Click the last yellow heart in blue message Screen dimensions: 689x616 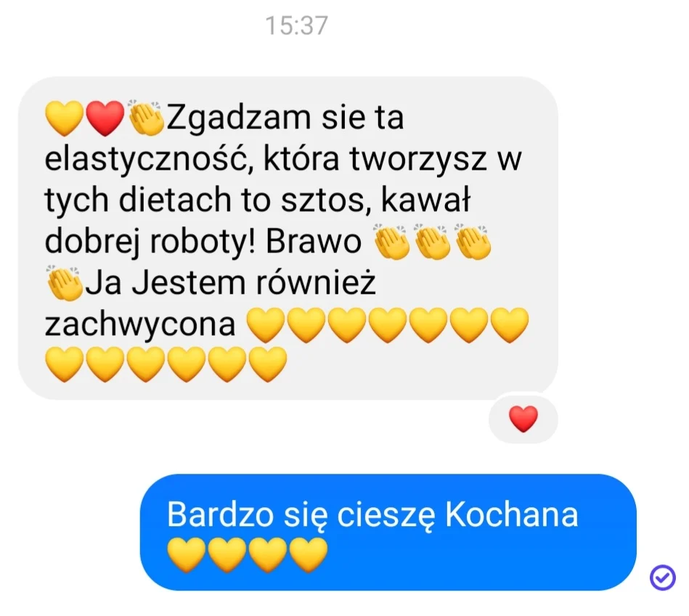[309, 555]
